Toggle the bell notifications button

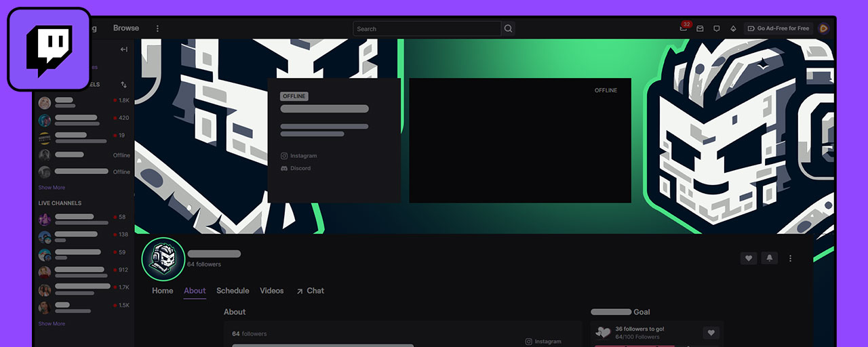pyautogui.click(x=769, y=258)
